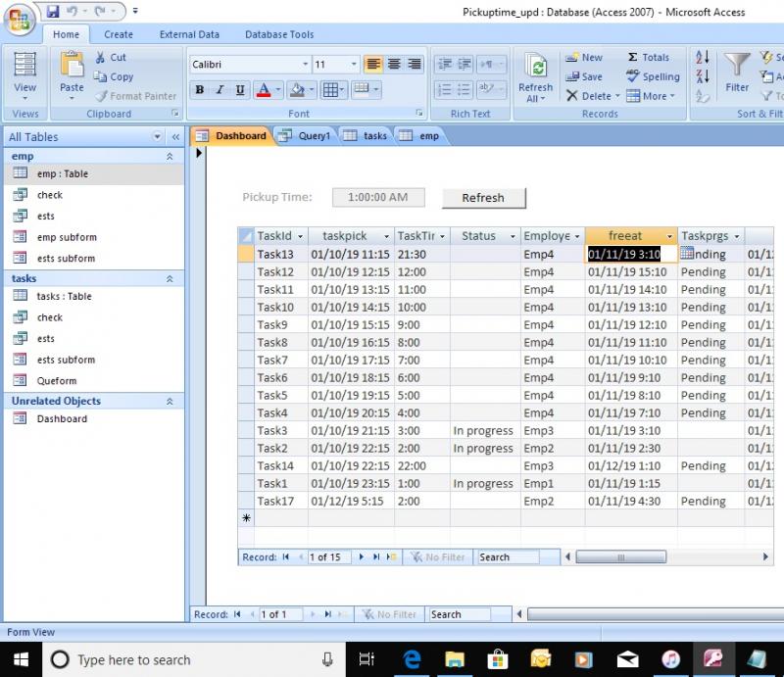Click the Underline formatting icon
Viewport: 784px width, 677px height.
[240, 90]
